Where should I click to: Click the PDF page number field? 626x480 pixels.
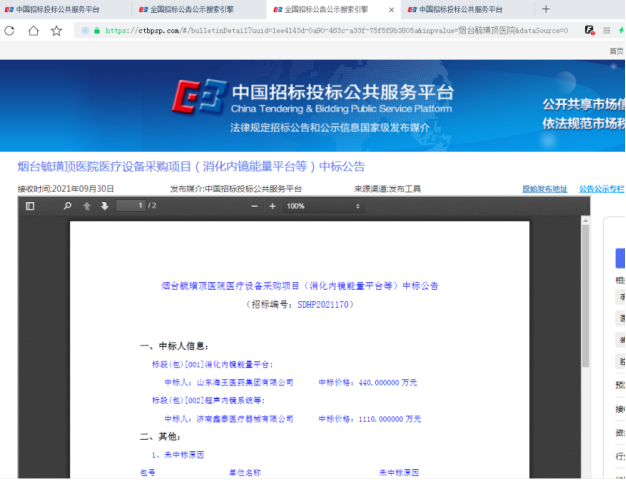130,206
